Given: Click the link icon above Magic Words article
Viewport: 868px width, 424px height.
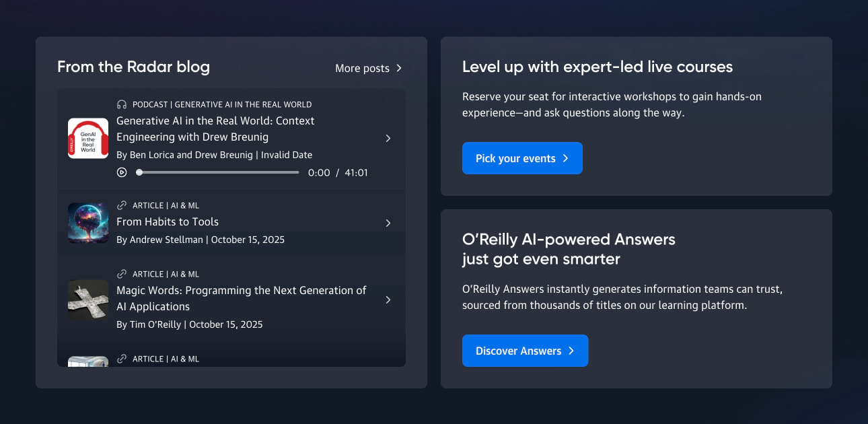Looking at the screenshot, I should pos(122,274).
